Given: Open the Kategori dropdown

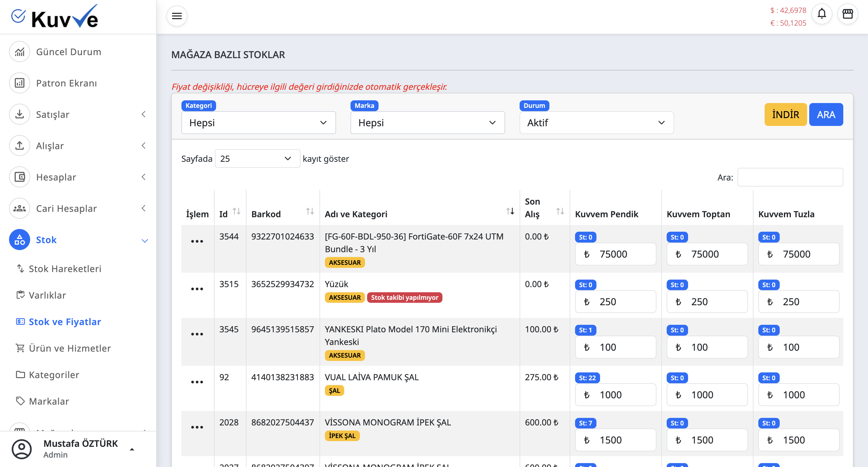Looking at the screenshot, I should tap(258, 123).
